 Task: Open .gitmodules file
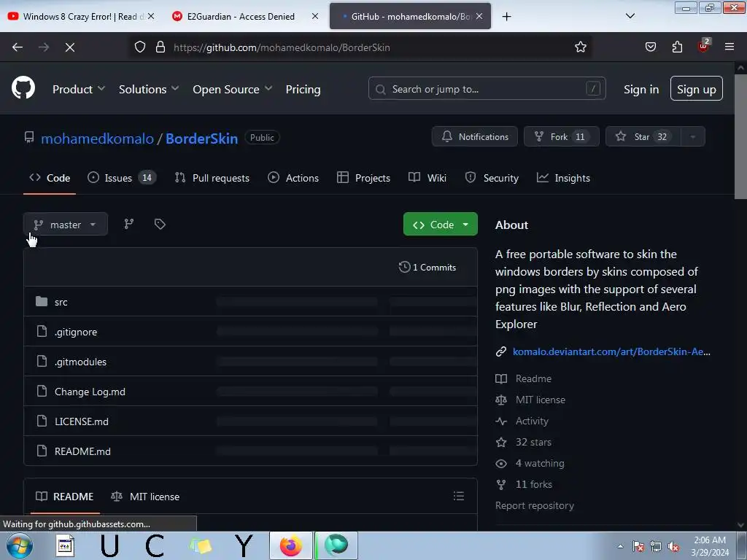click(80, 362)
